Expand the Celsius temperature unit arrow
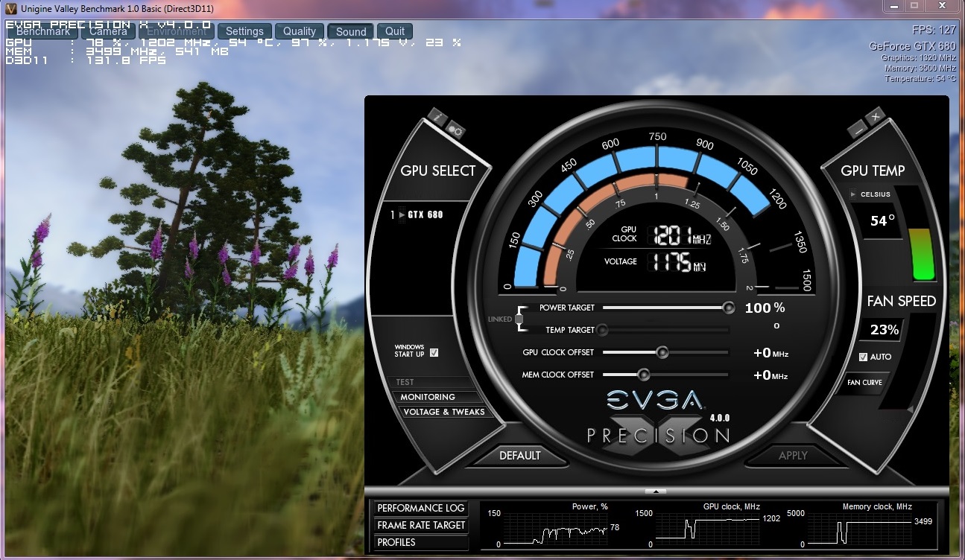This screenshot has width=965, height=560. click(853, 194)
